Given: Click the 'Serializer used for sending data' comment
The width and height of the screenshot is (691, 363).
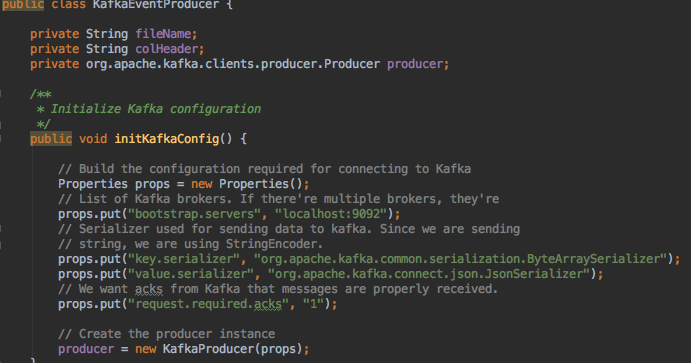Looking at the screenshot, I should 289,229.
